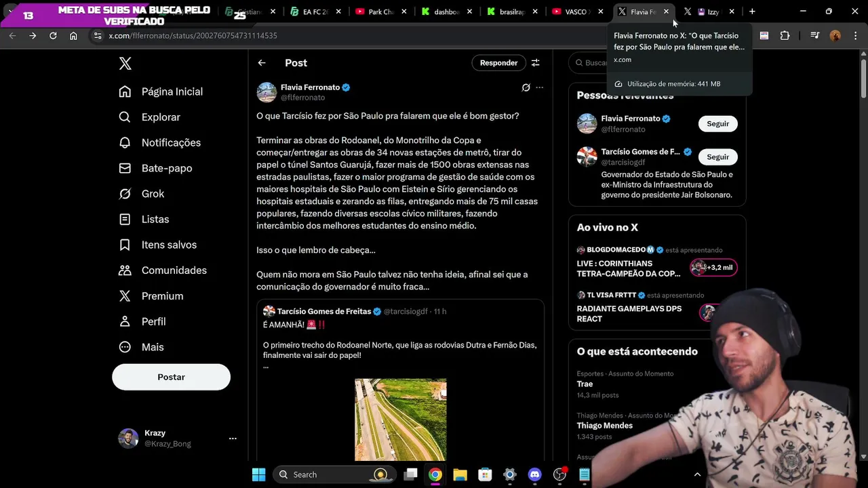Switch to the dashboard tab
The image size is (868, 488).
click(x=446, y=12)
